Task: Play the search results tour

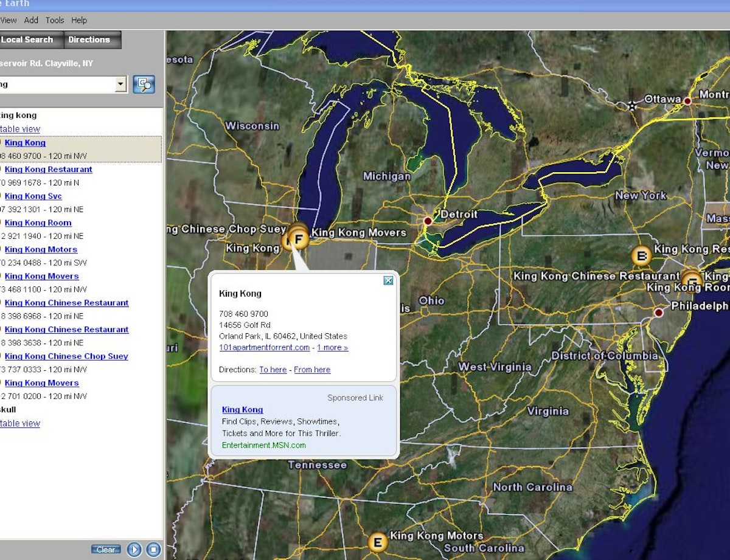Action: (x=133, y=549)
